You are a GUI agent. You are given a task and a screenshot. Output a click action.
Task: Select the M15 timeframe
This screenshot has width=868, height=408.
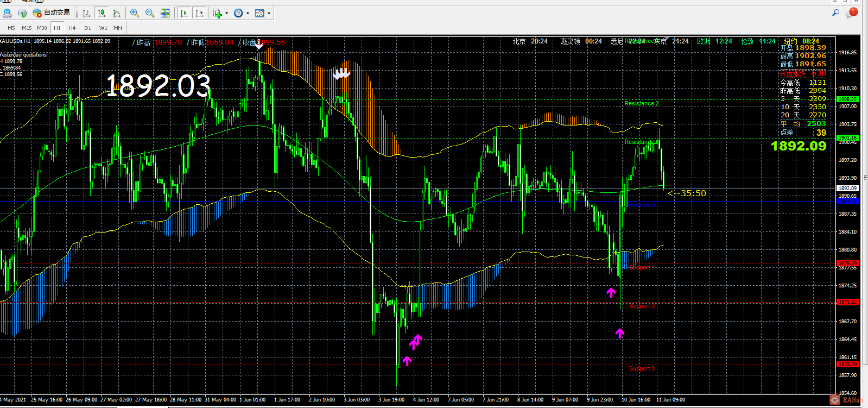27,28
